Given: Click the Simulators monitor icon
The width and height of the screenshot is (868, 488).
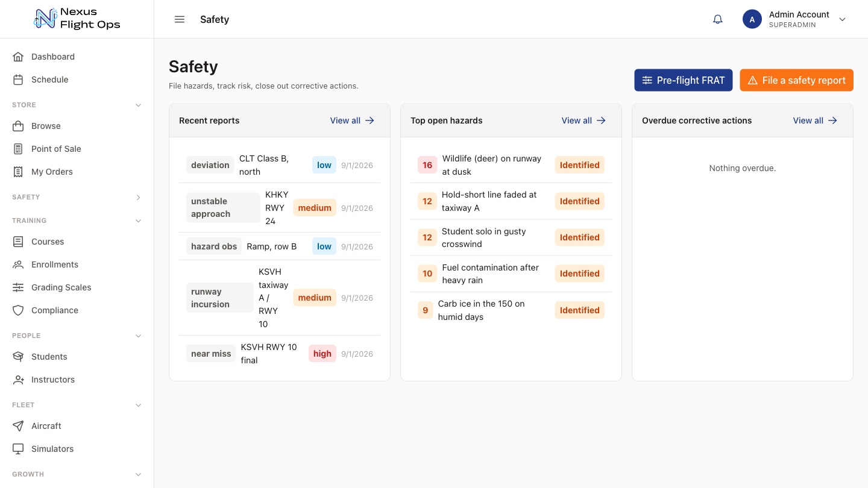Looking at the screenshot, I should click(18, 449).
